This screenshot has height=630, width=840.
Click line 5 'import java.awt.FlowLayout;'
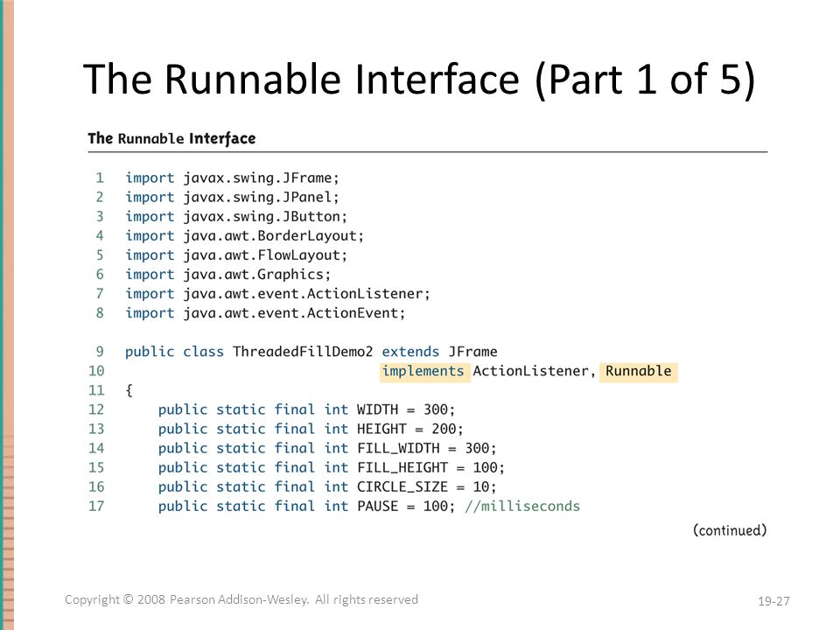(236, 255)
